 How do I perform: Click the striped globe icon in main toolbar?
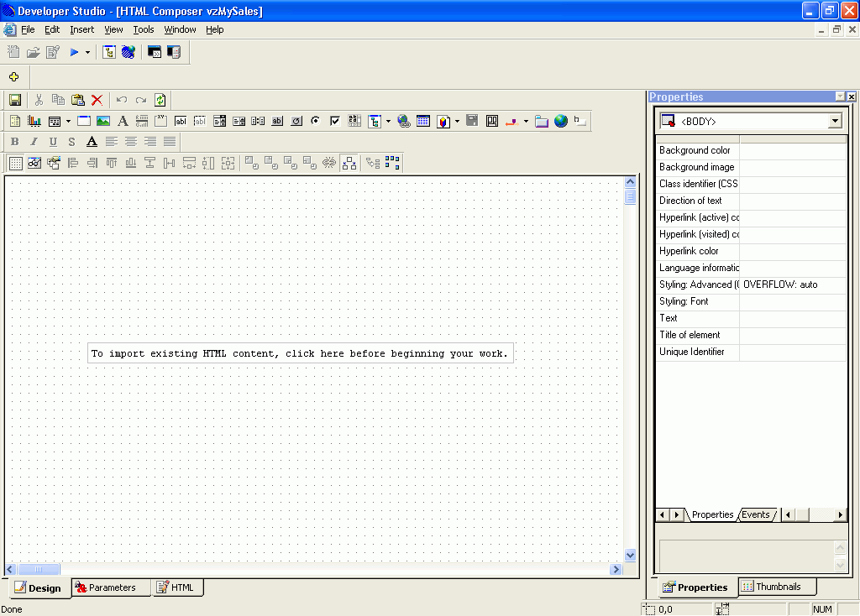point(128,52)
